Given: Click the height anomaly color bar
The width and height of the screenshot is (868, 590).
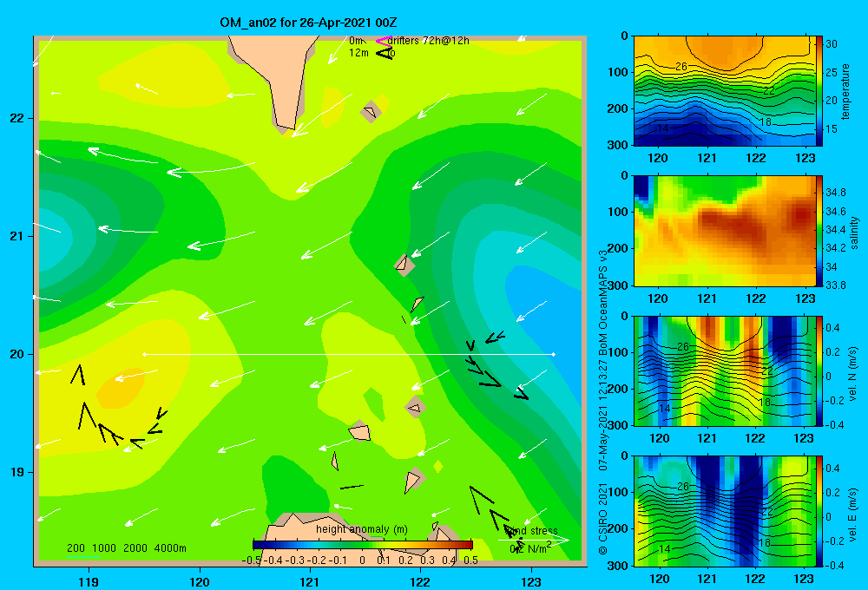Looking at the screenshot, I should 363,545.
